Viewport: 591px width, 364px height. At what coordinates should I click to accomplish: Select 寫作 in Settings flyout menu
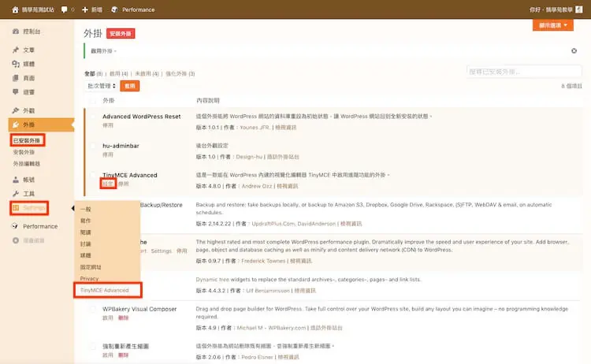[86, 221]
